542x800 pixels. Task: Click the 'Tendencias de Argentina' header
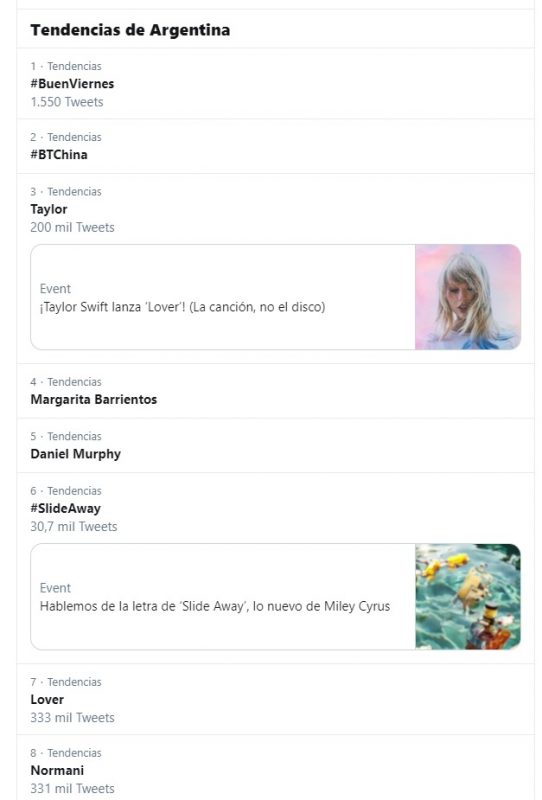click(130, 30)
